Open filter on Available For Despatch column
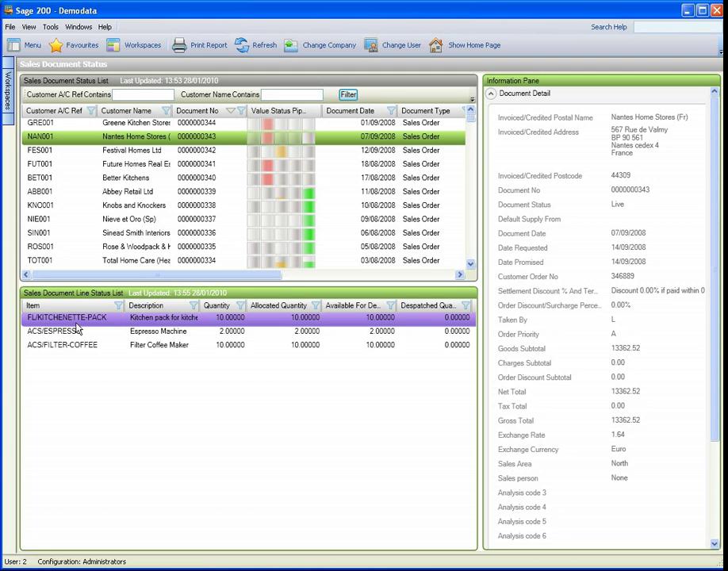This screenshot has height=571, width=728. click(390, 305)
